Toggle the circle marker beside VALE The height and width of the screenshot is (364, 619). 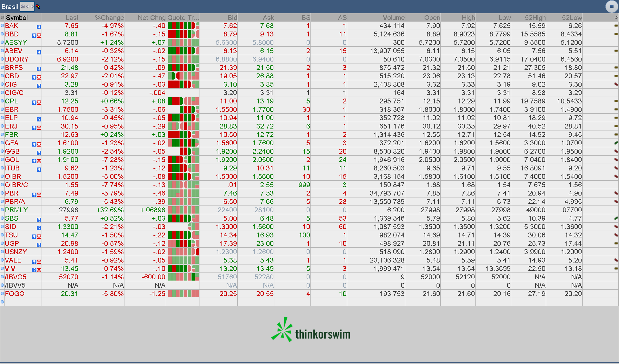2,260
